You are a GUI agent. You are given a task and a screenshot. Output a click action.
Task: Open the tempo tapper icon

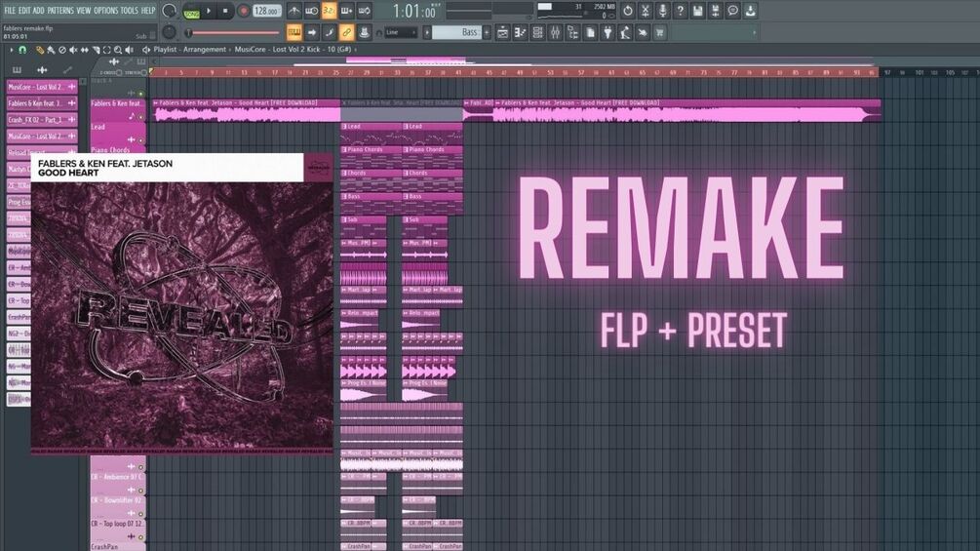pyautogui.click(x=625, y=32)
